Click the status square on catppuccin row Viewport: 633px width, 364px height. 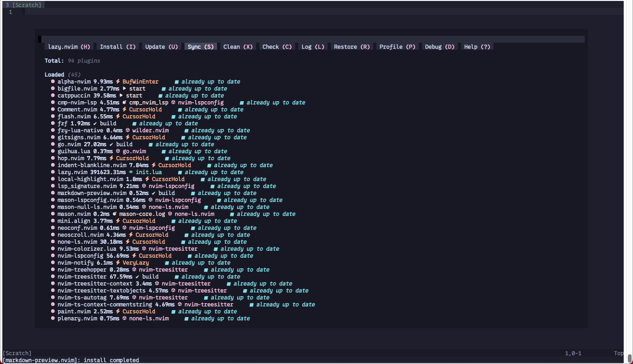(x=160, y=96)
